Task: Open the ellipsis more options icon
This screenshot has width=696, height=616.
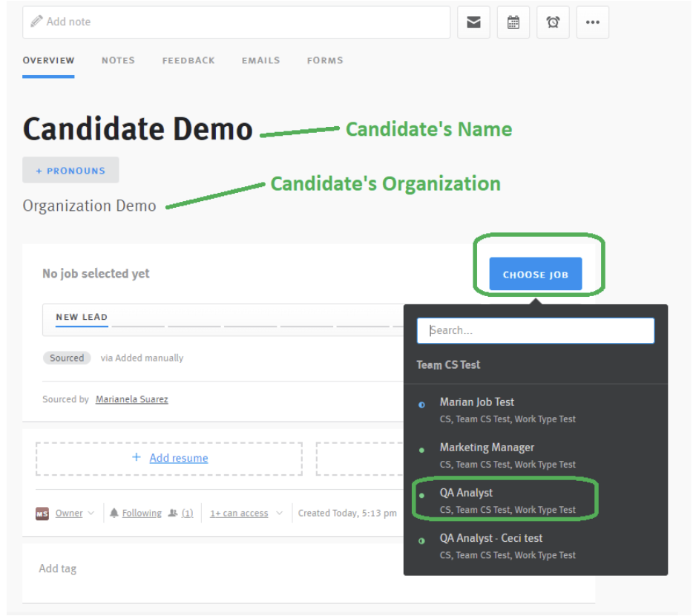Action: 592,22
